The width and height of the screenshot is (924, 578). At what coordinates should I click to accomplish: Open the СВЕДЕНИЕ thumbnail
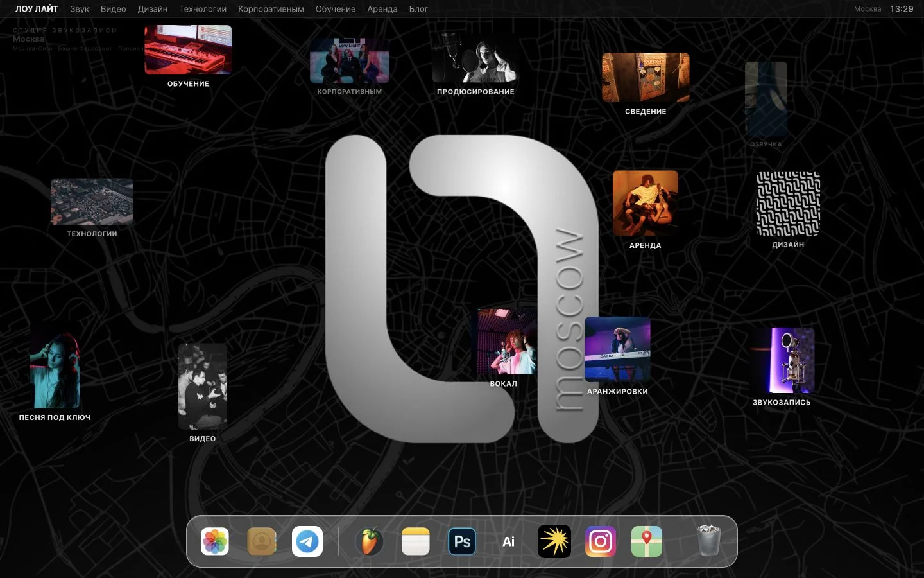point(646,78)
